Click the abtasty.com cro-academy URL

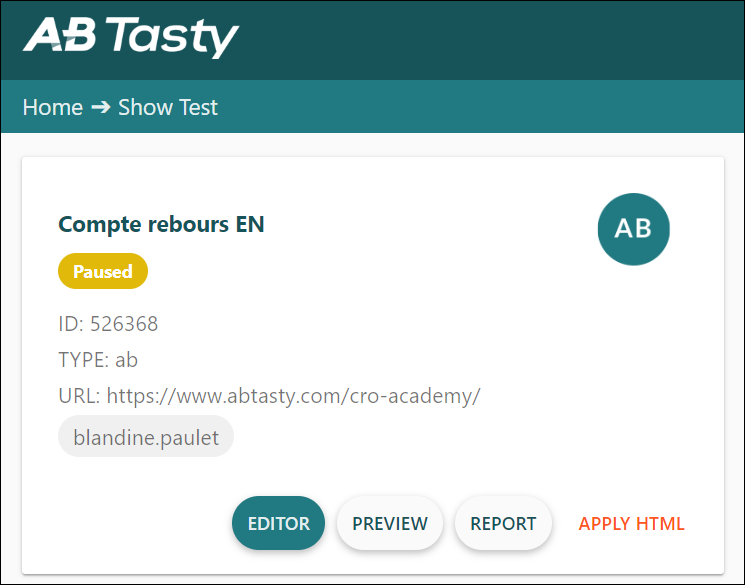click(x=294, y=396)
